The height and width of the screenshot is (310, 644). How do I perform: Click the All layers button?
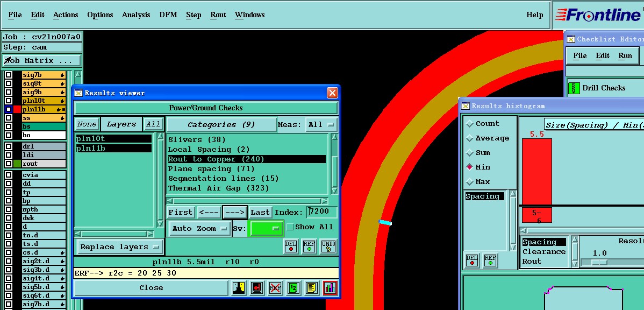tap(153, 124)
